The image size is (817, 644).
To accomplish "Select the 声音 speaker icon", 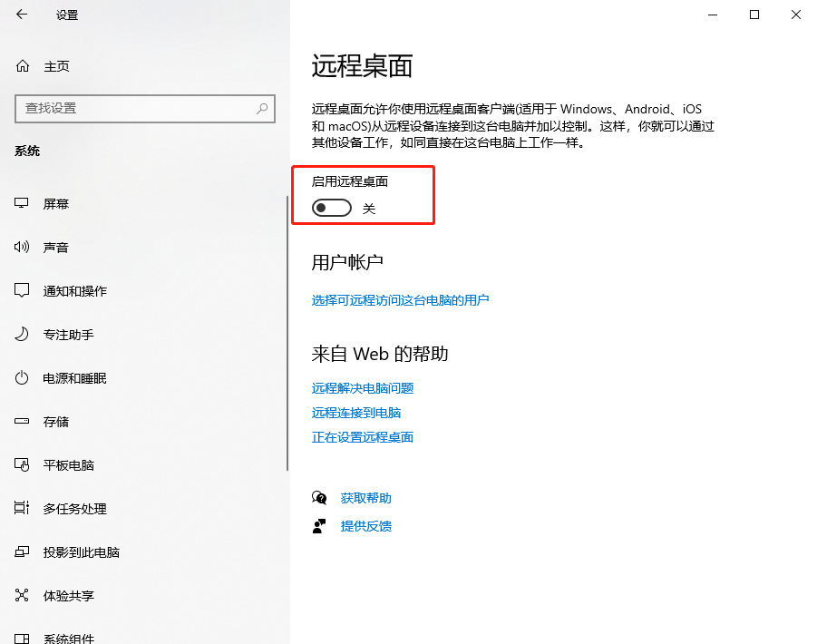I will [x=22, y=247].
